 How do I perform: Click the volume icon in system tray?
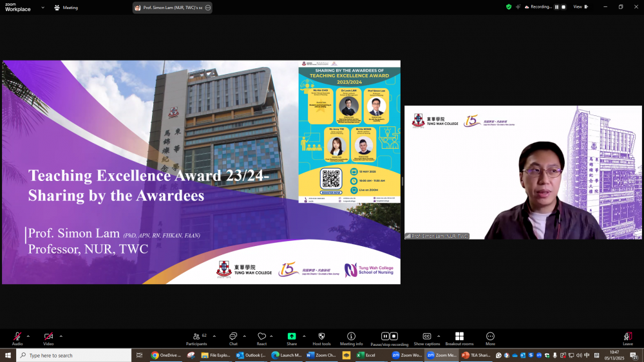(x=579, y=356)
